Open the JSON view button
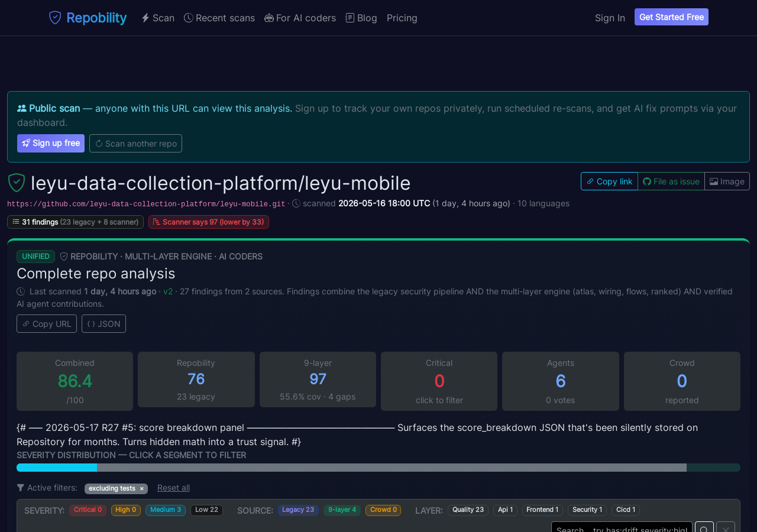 click(x=103, y=324)
